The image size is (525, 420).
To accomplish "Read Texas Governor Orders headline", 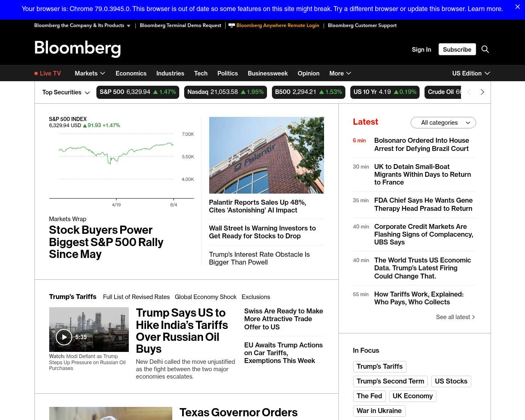I will tap(238, 413).
